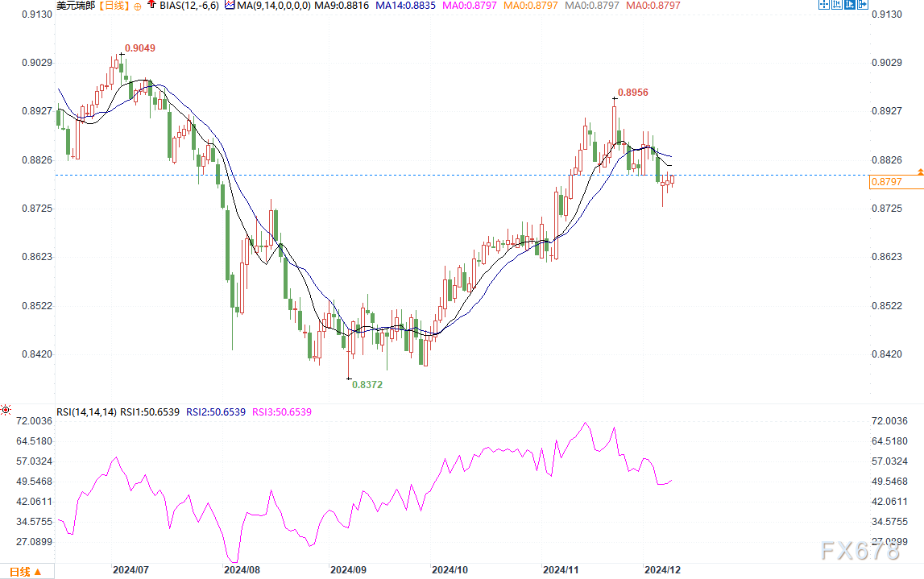The width and height of the screenshot is (924, 579).
Task: Open the BIAS(12,-6,6) indicator settings
Action: [189, 6]
